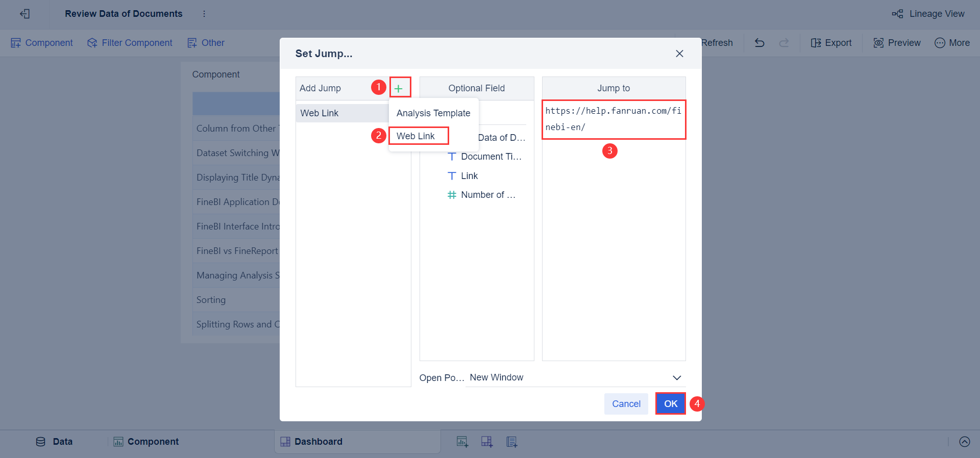Click the add text/other icon in bottom bar

pyautogui.click(x=511, y=442)
